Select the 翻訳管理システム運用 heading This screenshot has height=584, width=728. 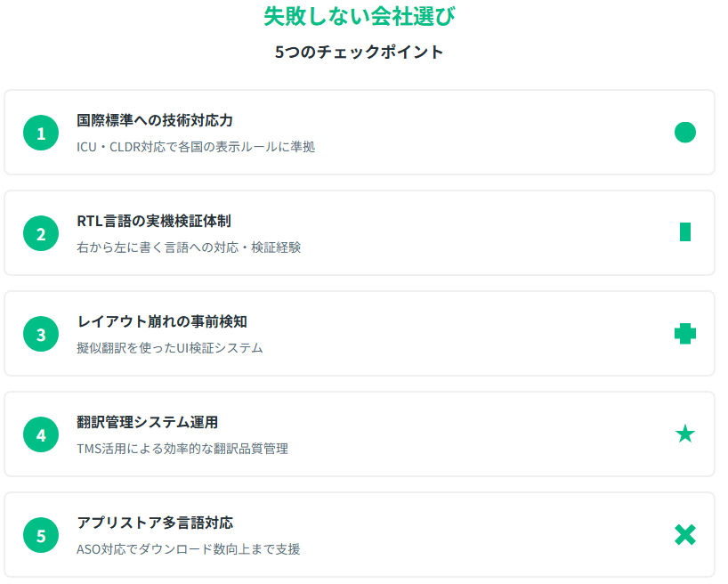click(148, 422)
